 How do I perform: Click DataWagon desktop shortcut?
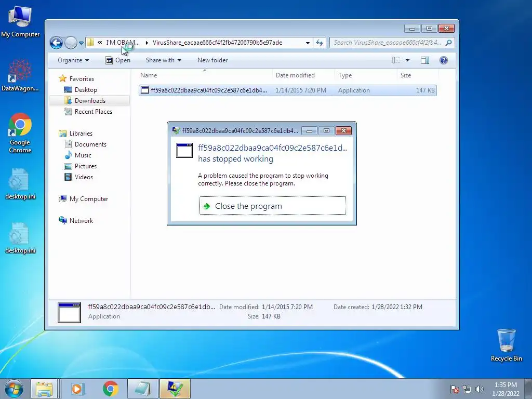click(x=20, y=76)
